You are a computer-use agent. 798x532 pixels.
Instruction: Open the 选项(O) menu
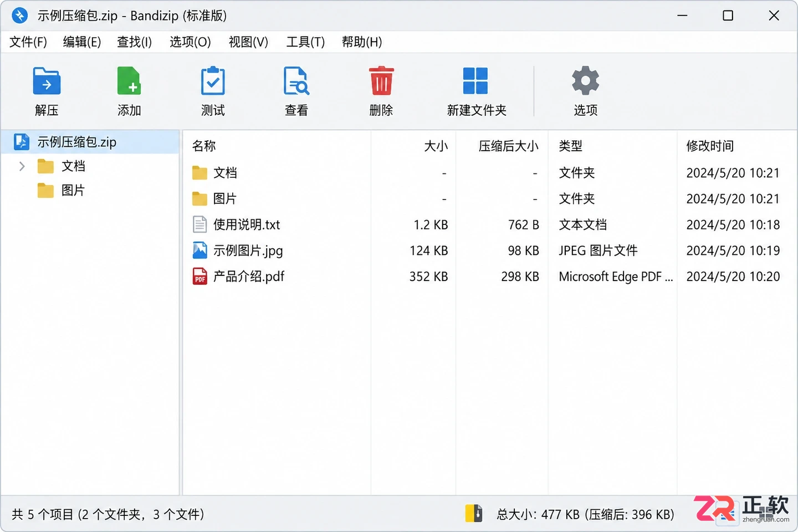190,42
